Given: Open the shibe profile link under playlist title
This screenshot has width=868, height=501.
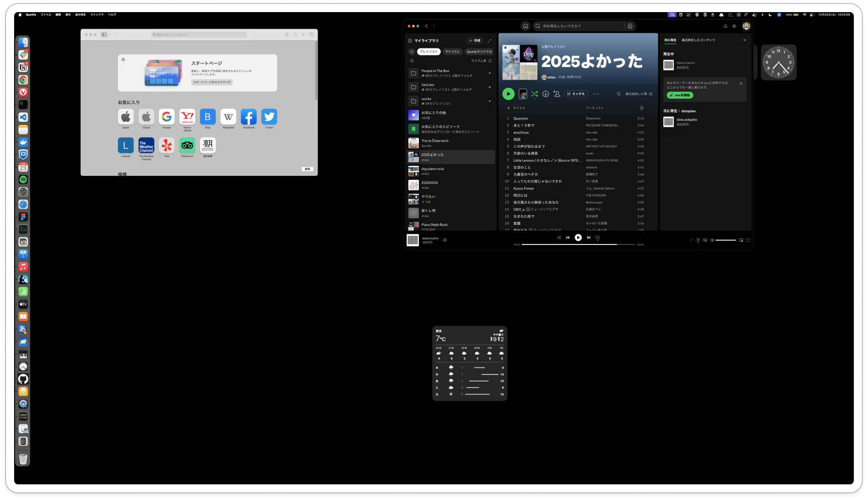Looking at the screenshot, I should pyautogui.click(x=551, y=77).
